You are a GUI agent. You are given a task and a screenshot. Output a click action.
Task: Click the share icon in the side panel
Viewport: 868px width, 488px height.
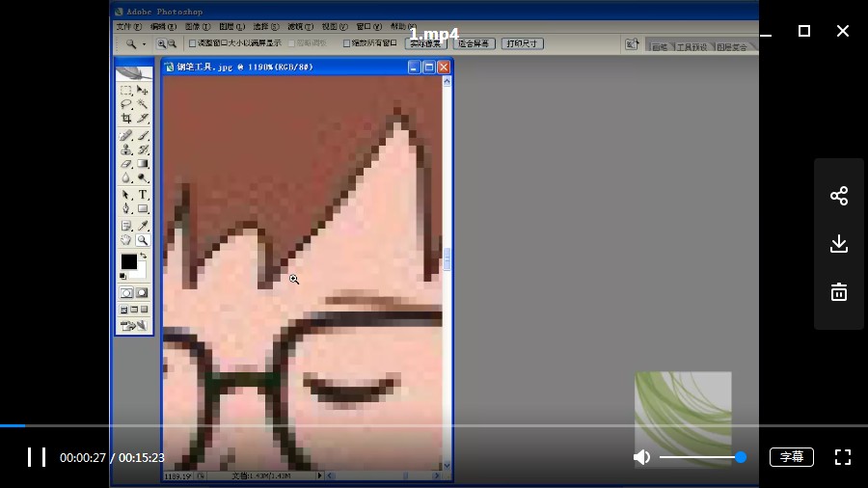pyautogui.click(x=839, y=196)
